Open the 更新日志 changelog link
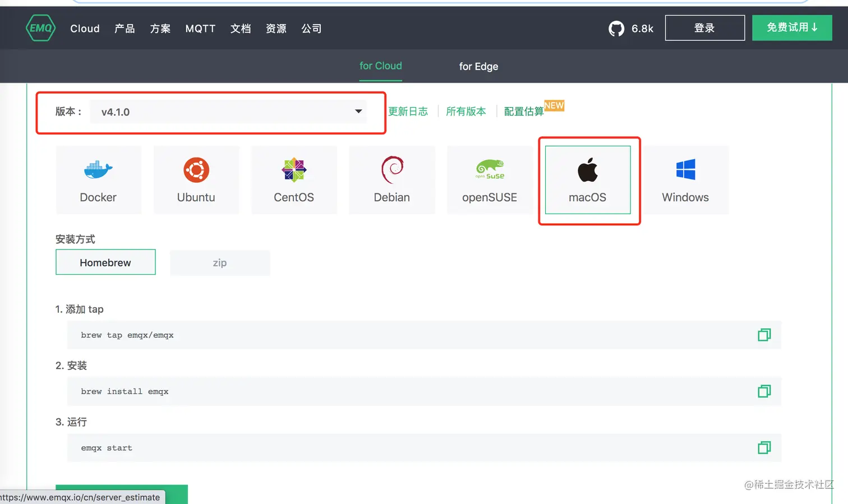The width and height of the screenshot is (848, 504). [408, 112]
